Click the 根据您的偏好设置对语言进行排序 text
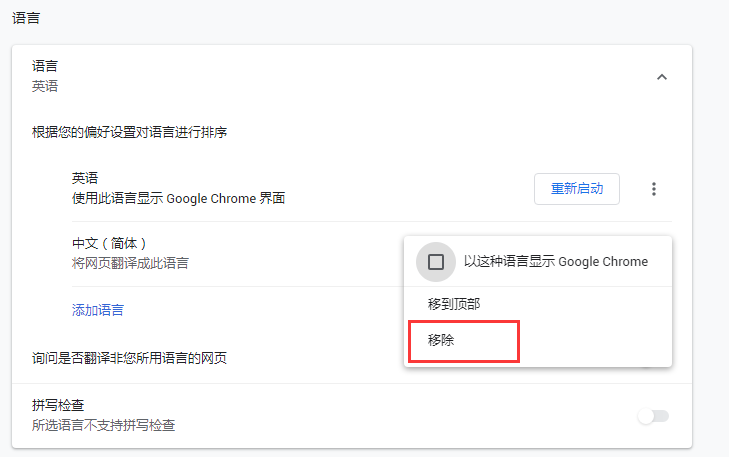Viewport: 729px width, 457px height. (129, 132)
